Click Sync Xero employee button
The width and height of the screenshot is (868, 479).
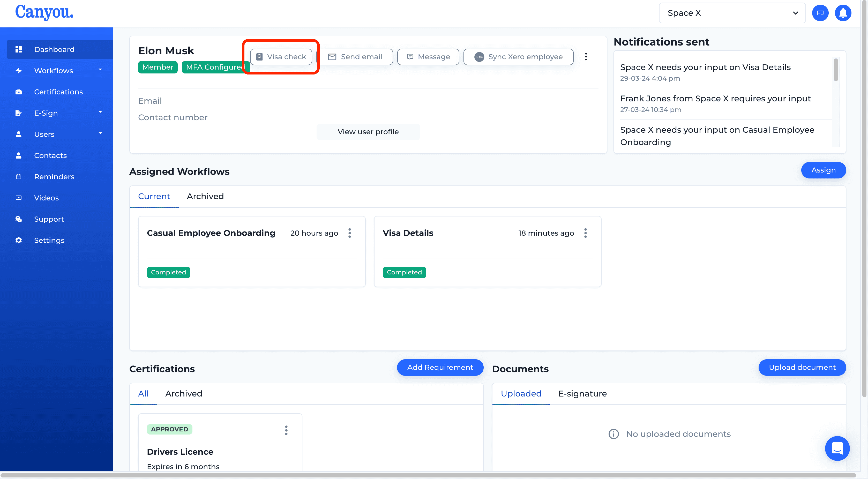click(x=518, y=57)
